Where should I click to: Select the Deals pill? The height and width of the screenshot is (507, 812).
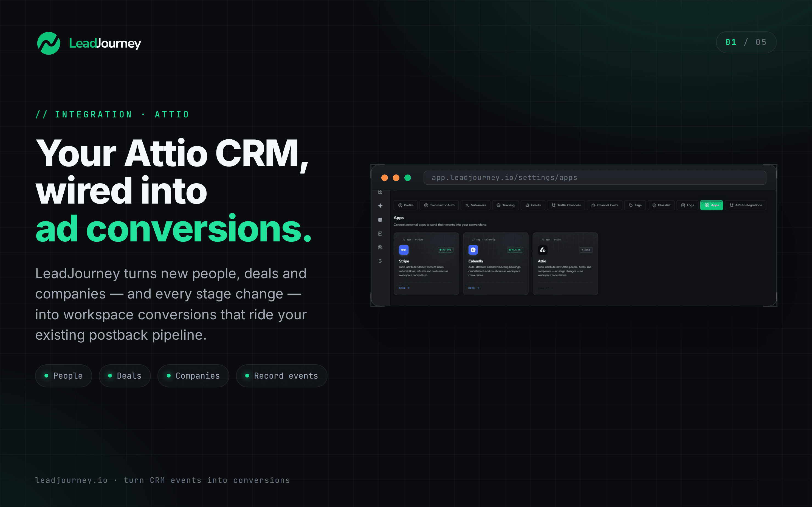[x=125, y=376]
